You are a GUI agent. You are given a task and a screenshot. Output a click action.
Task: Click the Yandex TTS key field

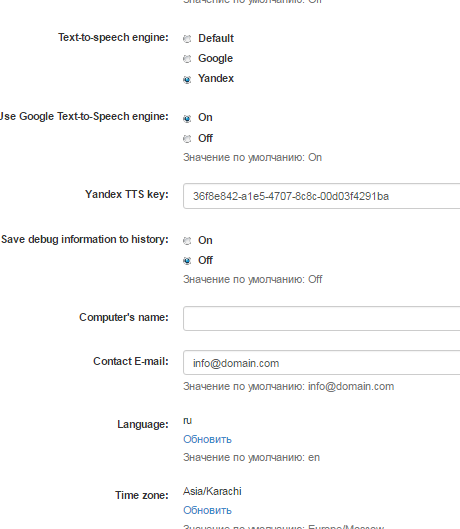(322, 196)
